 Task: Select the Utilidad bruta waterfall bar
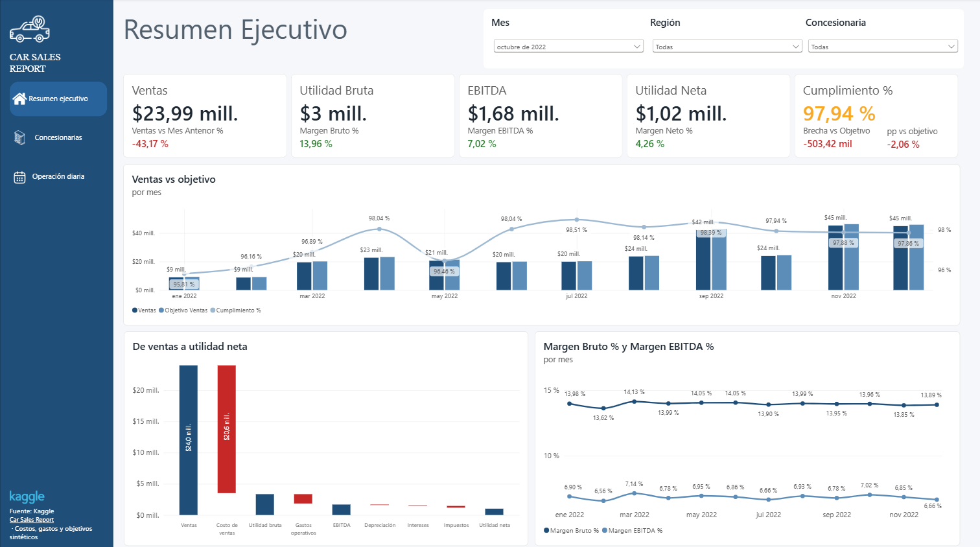click(265, 505)
